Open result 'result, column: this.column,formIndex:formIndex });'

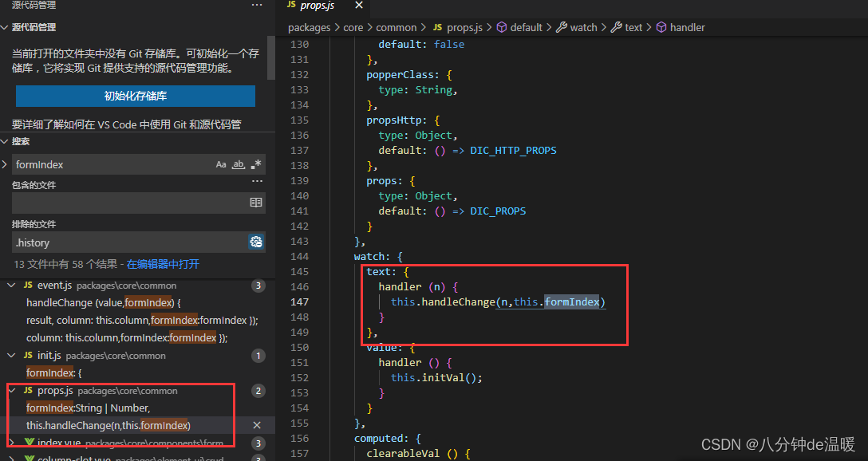click(x=142, y=321)
